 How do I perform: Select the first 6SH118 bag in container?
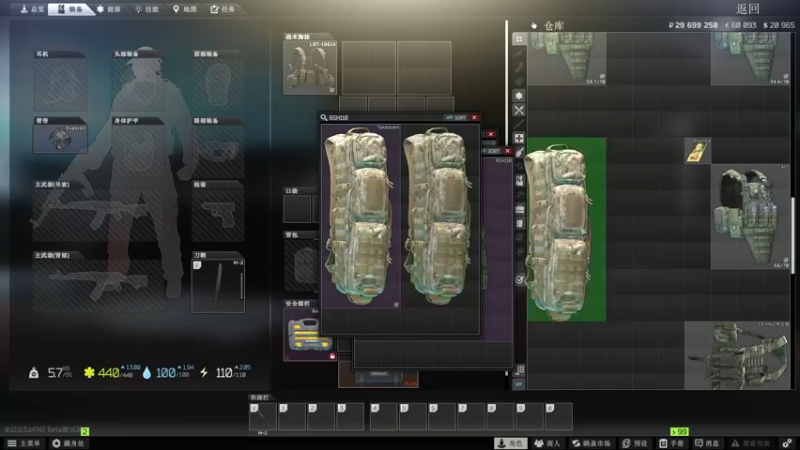click(360, 216)
